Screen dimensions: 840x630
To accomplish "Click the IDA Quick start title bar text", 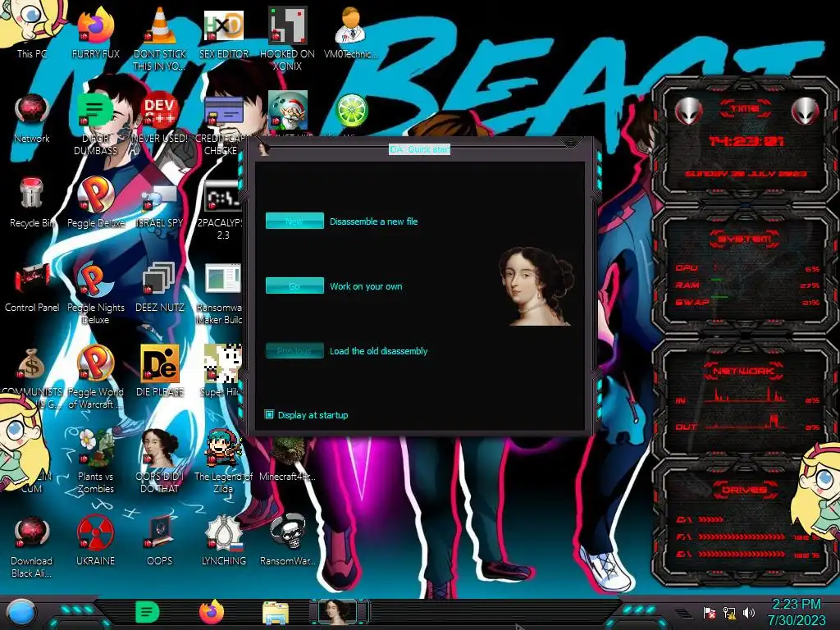I will click(419, 149).
